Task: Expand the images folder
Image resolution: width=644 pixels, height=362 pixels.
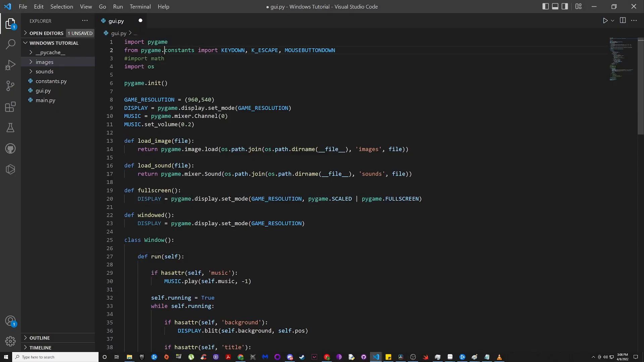Action: click(x=44, y=62)
